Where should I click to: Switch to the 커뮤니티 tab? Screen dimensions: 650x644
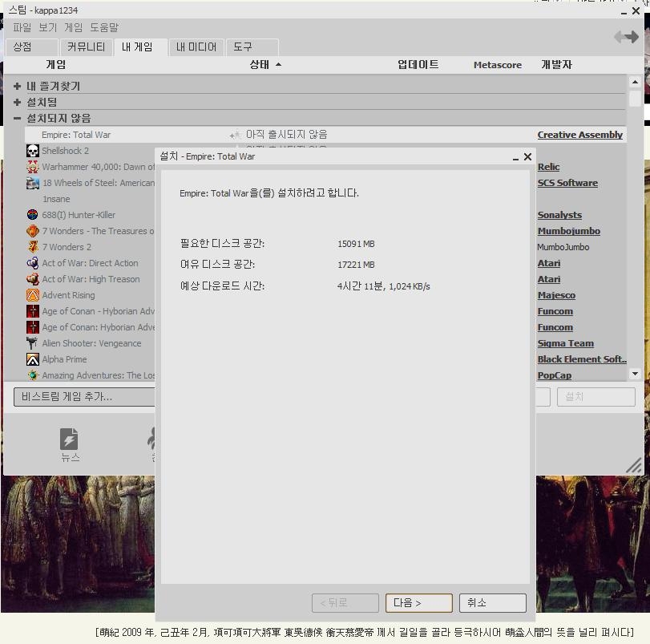[87, 47]
